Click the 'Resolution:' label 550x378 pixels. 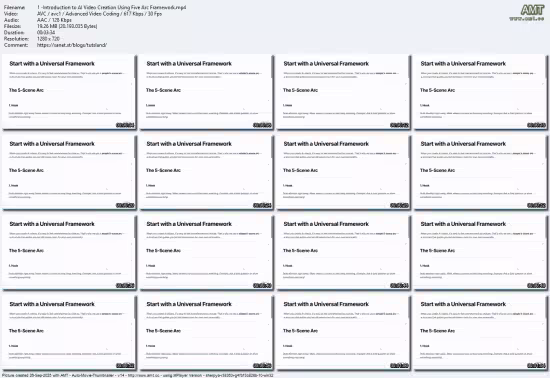coord(16,39)
